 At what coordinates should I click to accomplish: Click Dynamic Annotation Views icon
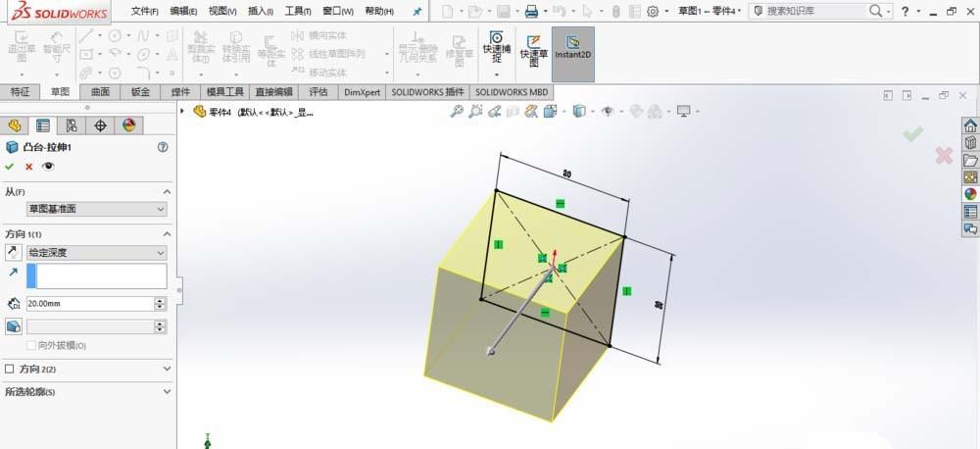pyautogui.click(x=531, y=112)
